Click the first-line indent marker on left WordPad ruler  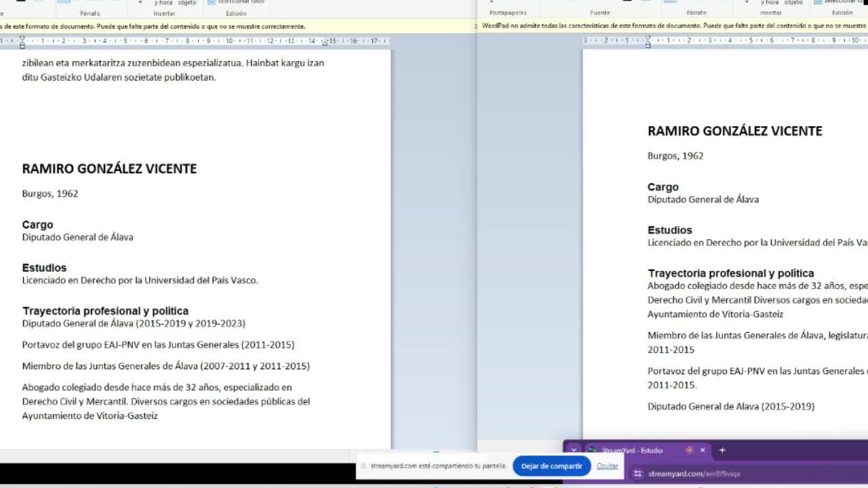pyautogui.click(x=22, y=39)
